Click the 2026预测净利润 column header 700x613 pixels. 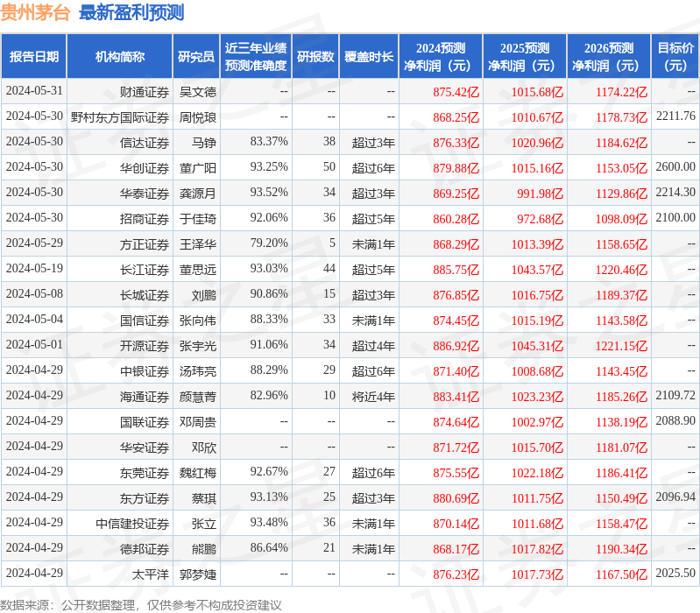pyautogui.click(x=609, y=56)
